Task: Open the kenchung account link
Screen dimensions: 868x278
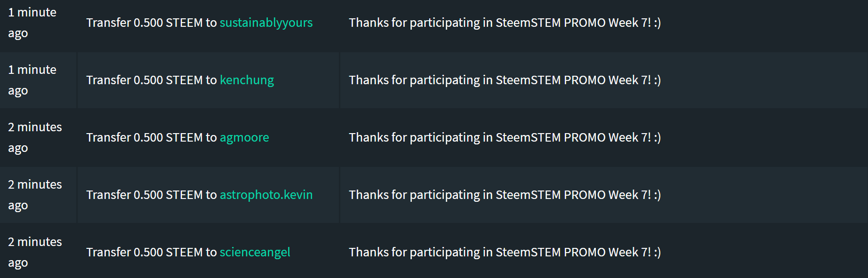Action: pos(247,80)
